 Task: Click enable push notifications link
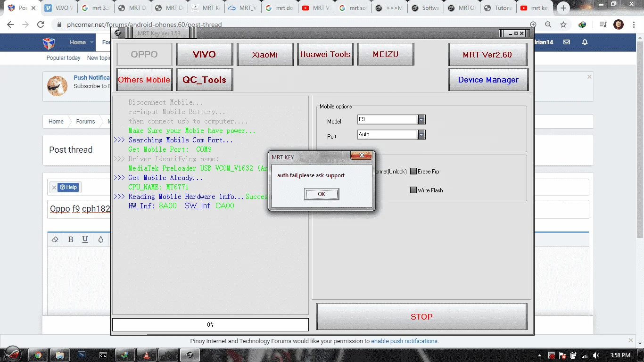pos(405,341)
